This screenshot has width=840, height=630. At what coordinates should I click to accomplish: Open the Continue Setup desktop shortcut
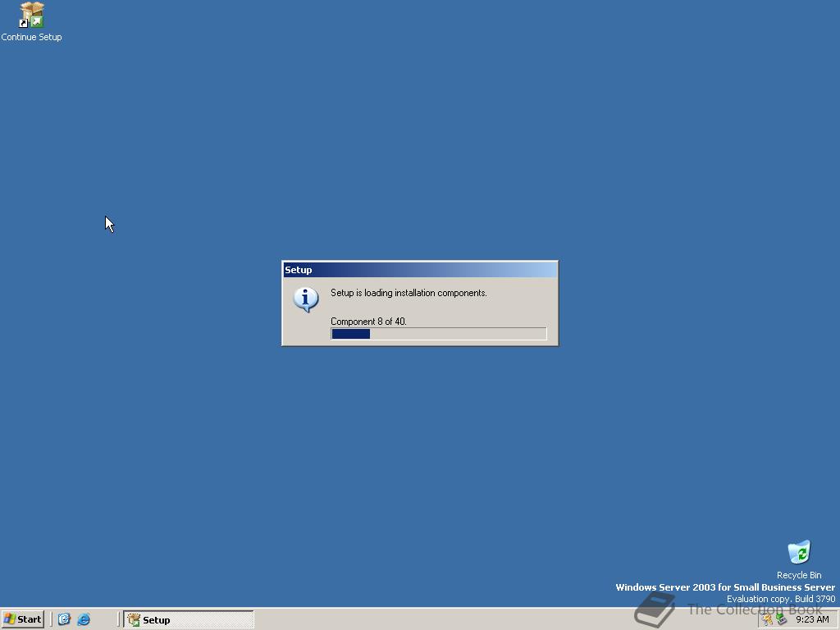[x=31, y=21]
